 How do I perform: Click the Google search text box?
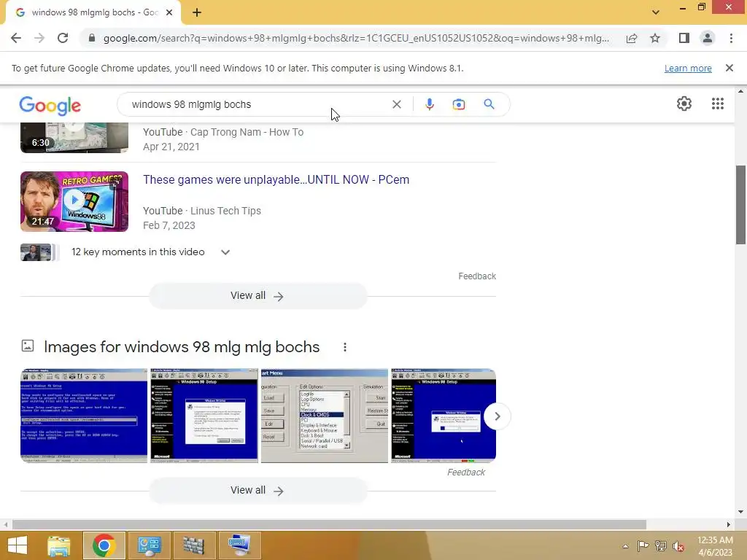tap(258, 104)
